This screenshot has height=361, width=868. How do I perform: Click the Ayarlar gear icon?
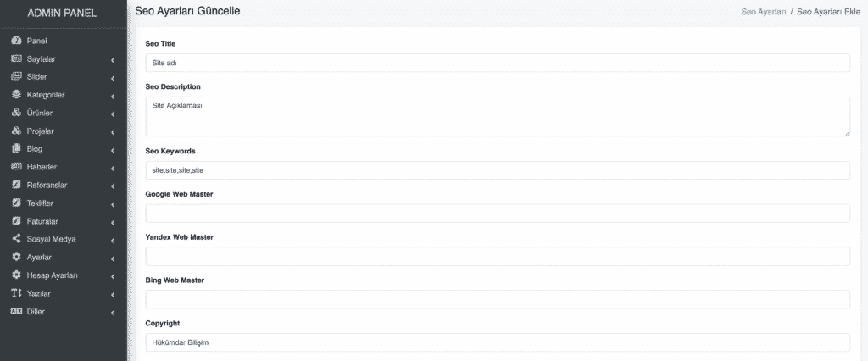(x=16, y=257)
